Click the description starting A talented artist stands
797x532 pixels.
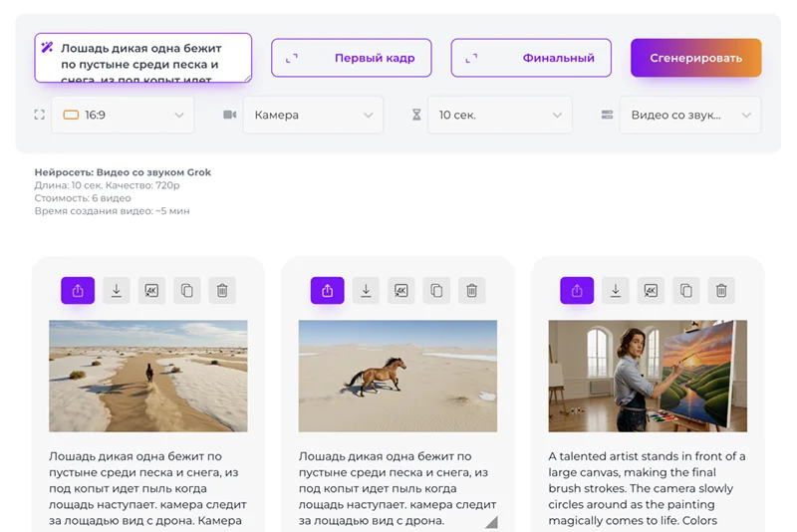point(647,488)
